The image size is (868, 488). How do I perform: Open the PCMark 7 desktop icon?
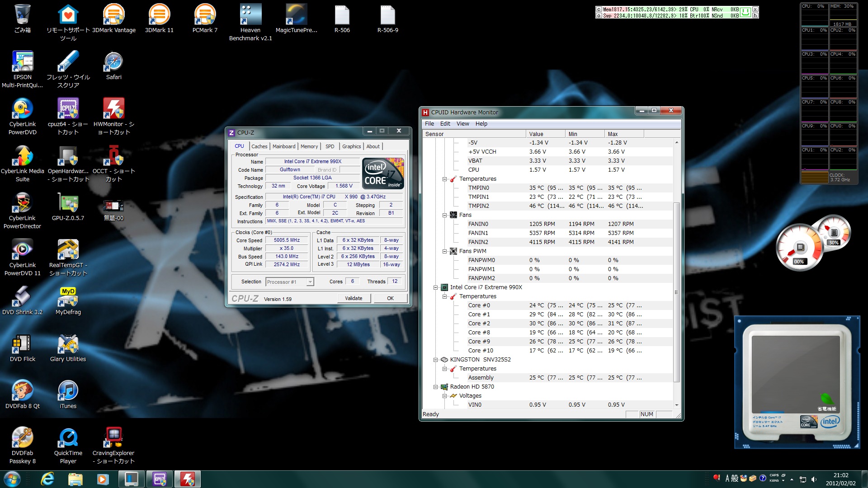point(204,15)
